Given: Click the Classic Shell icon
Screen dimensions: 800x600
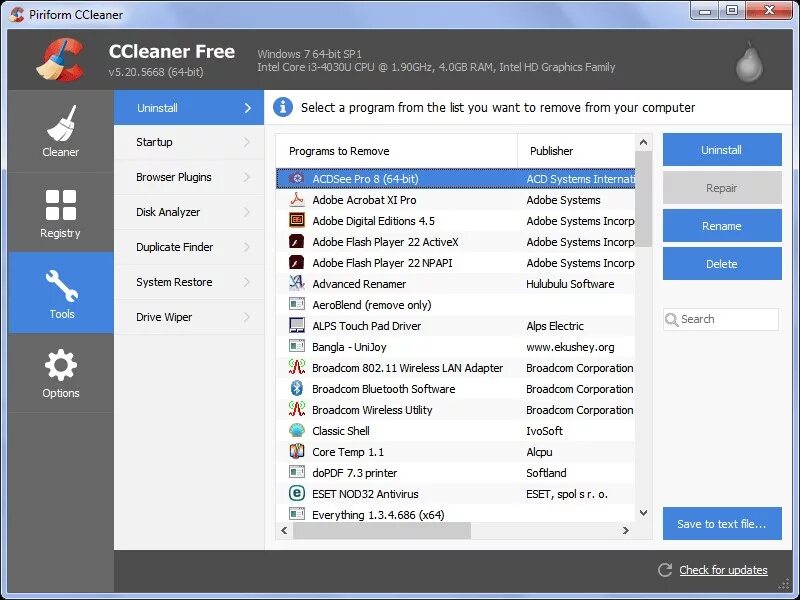Looking at the screenshot, I should (296, 430).
